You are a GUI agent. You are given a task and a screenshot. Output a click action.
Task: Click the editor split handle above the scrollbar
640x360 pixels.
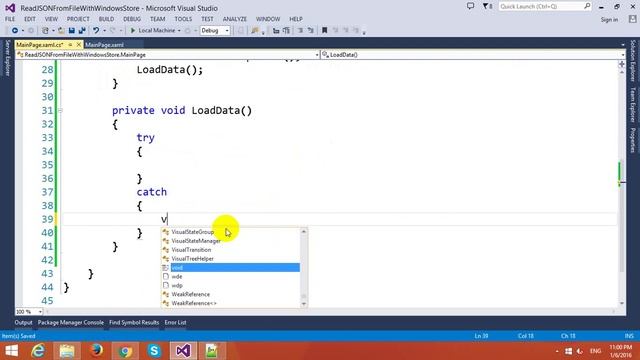(x=622, y=64)
